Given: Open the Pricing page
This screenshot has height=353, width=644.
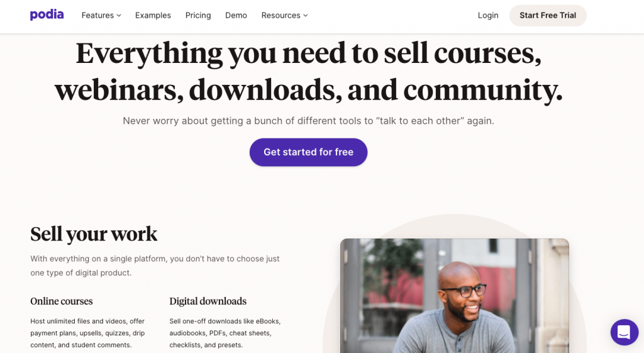Looking at the screenshot, I should pyautogui.click(x=198, y=15).
